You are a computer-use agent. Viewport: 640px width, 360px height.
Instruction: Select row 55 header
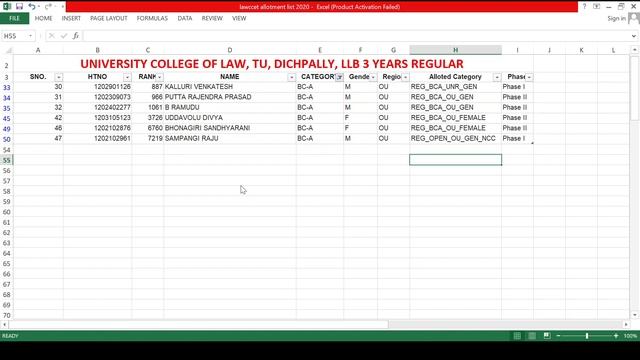(x=7, y=160)
